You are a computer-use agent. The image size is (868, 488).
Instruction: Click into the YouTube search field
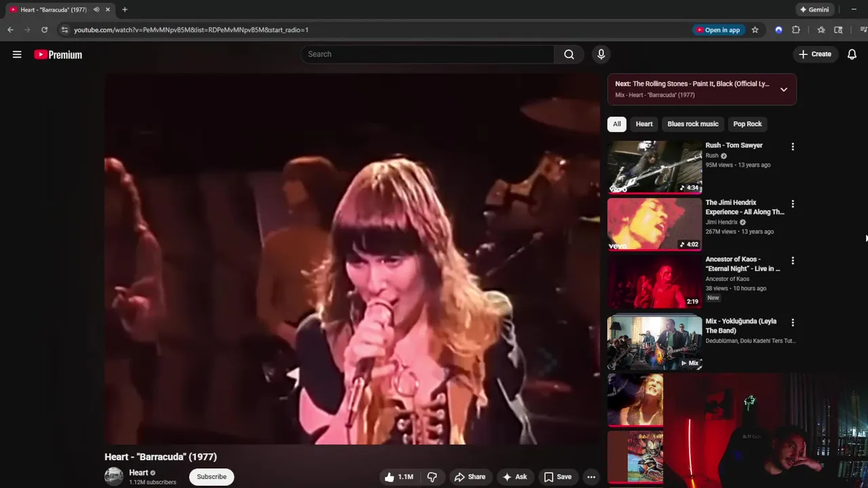click(x=427, y=54)
